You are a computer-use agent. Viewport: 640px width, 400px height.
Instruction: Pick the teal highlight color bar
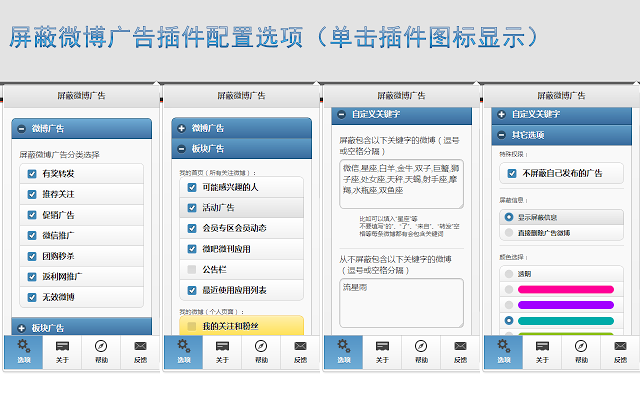click(x=566, y=321)
